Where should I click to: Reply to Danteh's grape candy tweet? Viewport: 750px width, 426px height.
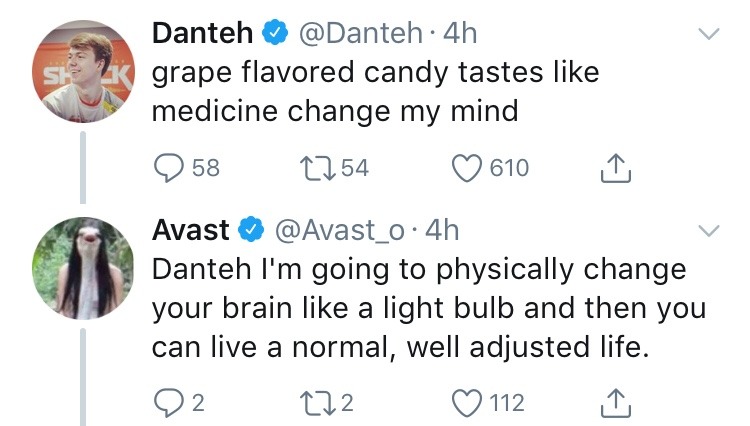pyautogui.click(x=167, y=169)
